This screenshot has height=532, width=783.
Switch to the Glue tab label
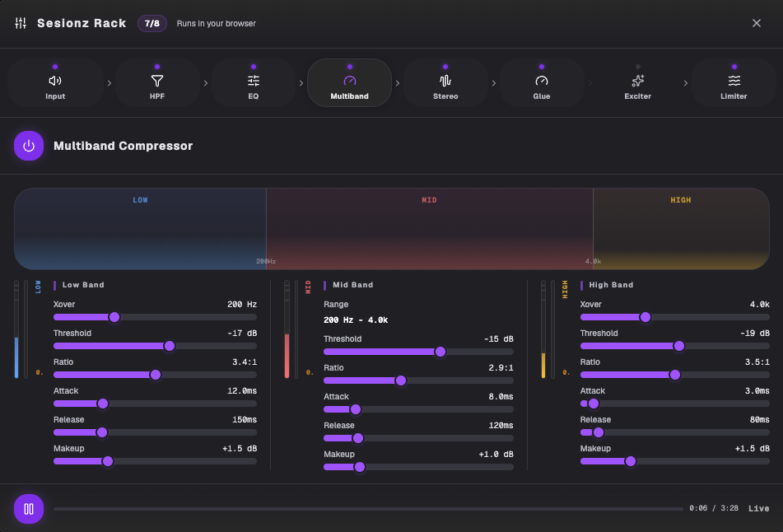pos(541,96)
